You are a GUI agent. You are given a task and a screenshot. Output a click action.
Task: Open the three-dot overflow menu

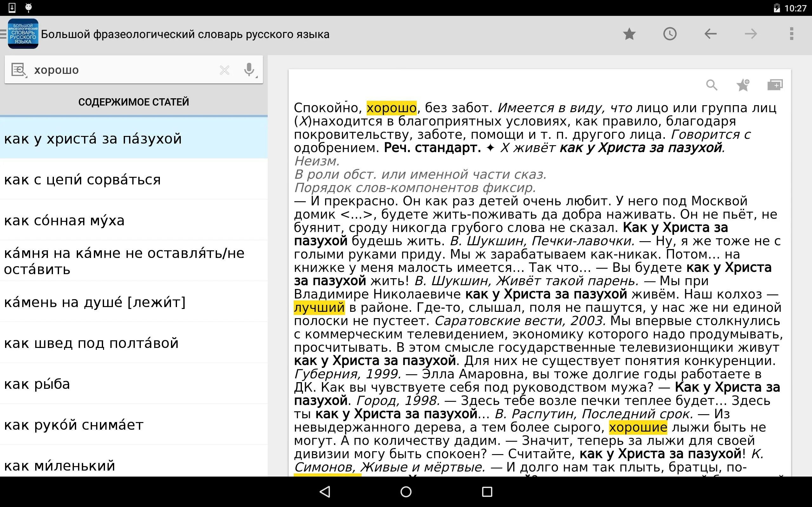[791, 34]
